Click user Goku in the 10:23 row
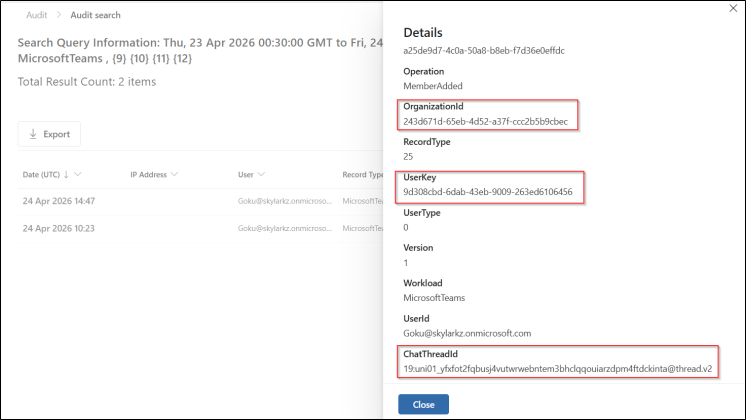 pyautogui.click(x=285, y=228)
